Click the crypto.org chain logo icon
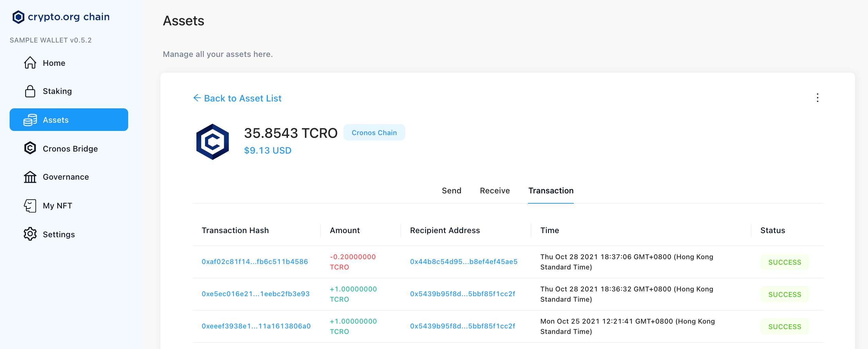The height and width of the screenshot is (349, 868). tap(18, 17)
